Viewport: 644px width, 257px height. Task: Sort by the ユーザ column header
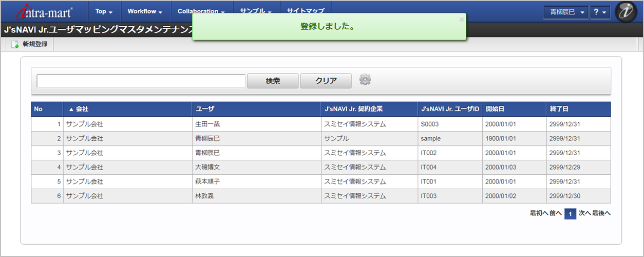click(x=257, y=109)
